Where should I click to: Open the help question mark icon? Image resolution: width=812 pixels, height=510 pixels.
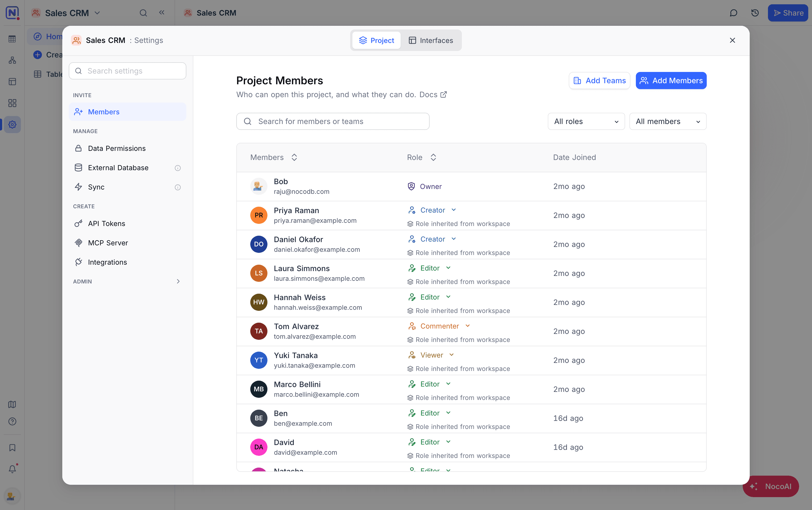[x=12, y=421]
